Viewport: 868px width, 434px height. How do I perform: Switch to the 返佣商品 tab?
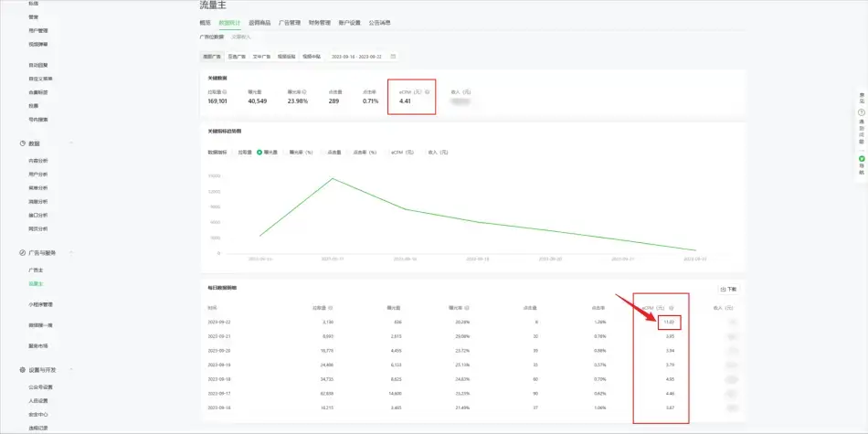[259, 23]
